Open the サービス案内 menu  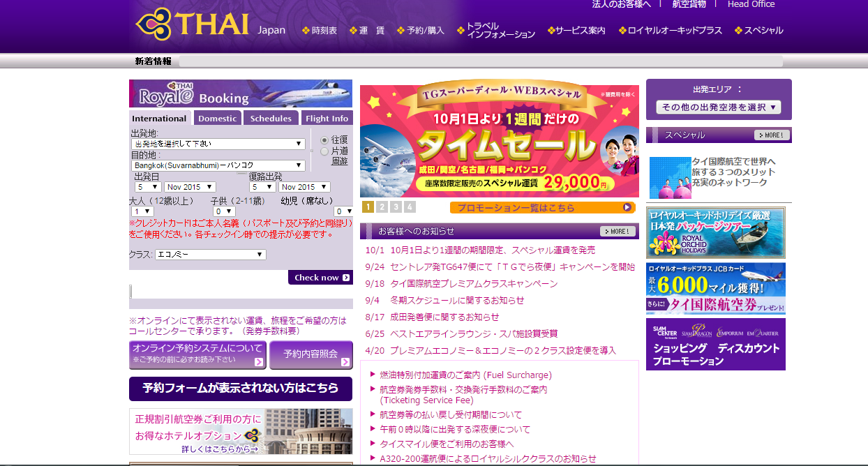point(577,31)
